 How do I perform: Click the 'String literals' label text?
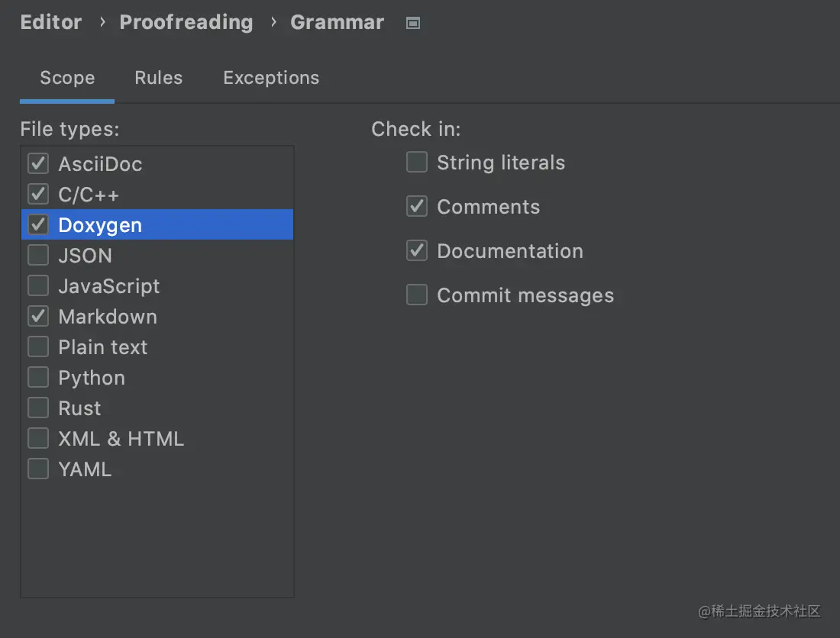click(501, 163)
